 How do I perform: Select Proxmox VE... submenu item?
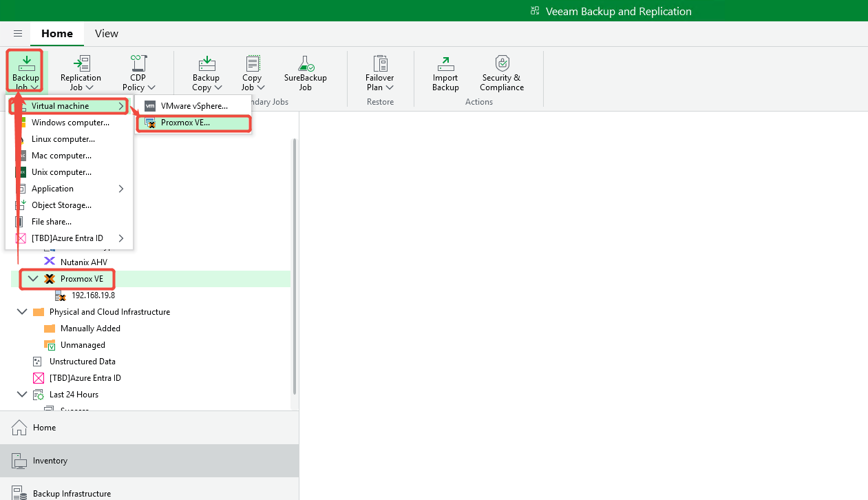[x=193, y=123]
